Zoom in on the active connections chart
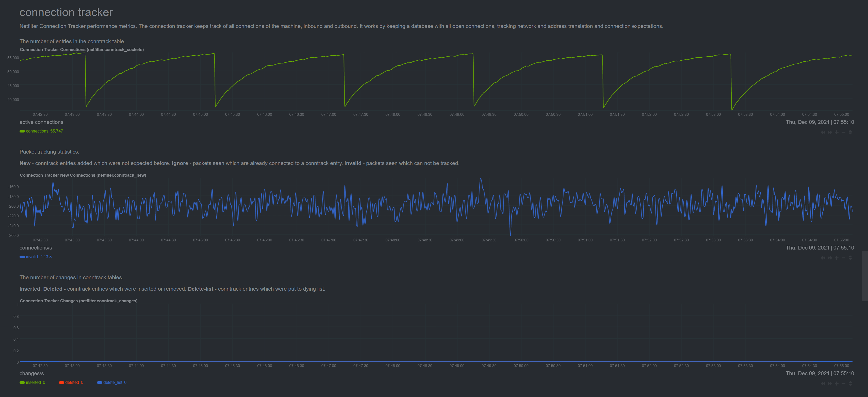 (x=837, y=133)
